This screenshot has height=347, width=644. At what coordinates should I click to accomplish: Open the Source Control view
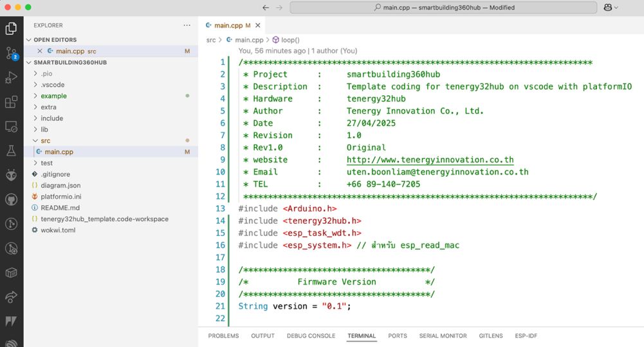(12, 53)
